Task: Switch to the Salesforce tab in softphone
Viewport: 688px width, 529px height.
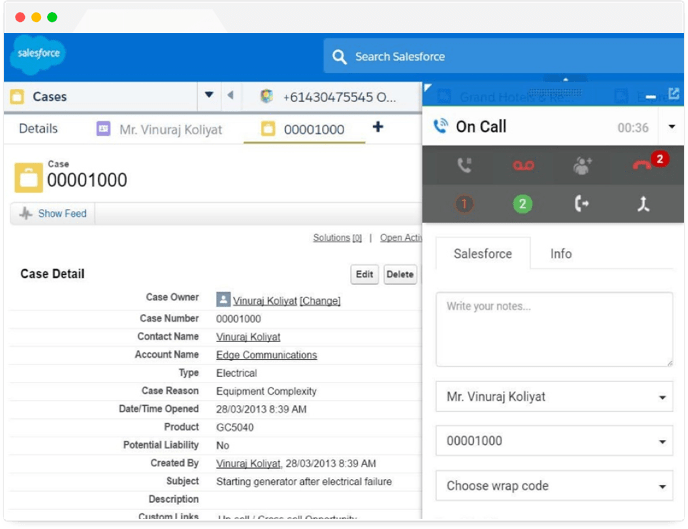Action: click(x=483, y=254)
